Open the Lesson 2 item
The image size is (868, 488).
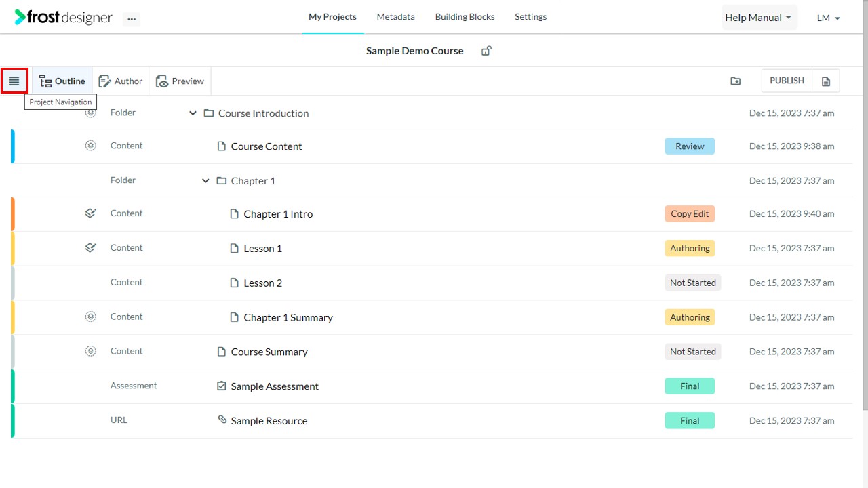click(263, 283)
